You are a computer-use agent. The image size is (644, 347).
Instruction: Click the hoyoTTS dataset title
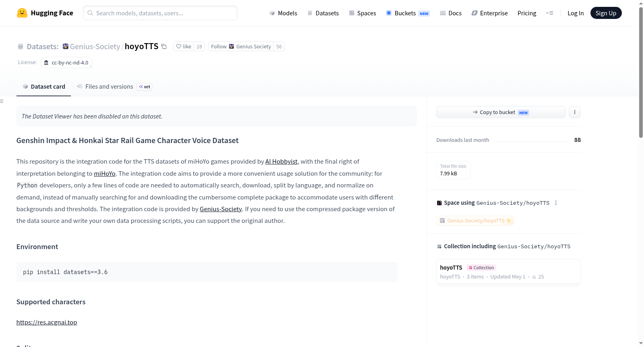click(142, 46)
